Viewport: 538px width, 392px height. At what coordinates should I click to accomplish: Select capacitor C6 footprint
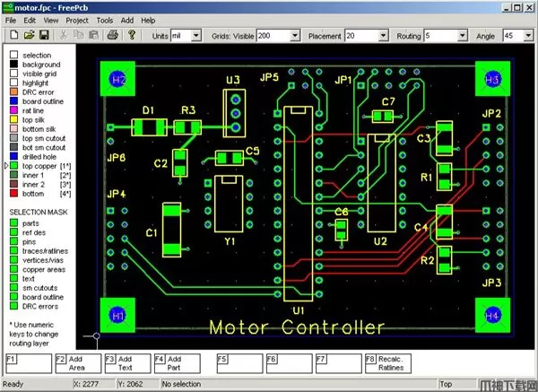(x=341, y=230)
